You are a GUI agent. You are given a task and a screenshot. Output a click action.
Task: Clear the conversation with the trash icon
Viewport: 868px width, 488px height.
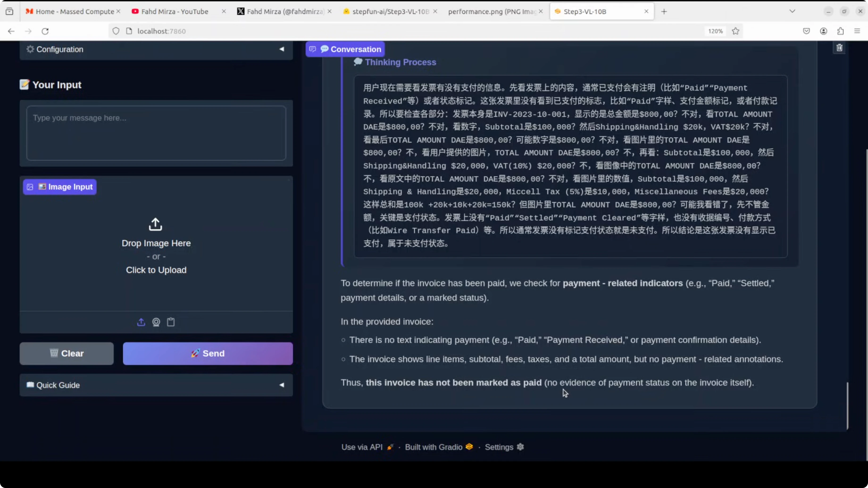pos(839,48)
